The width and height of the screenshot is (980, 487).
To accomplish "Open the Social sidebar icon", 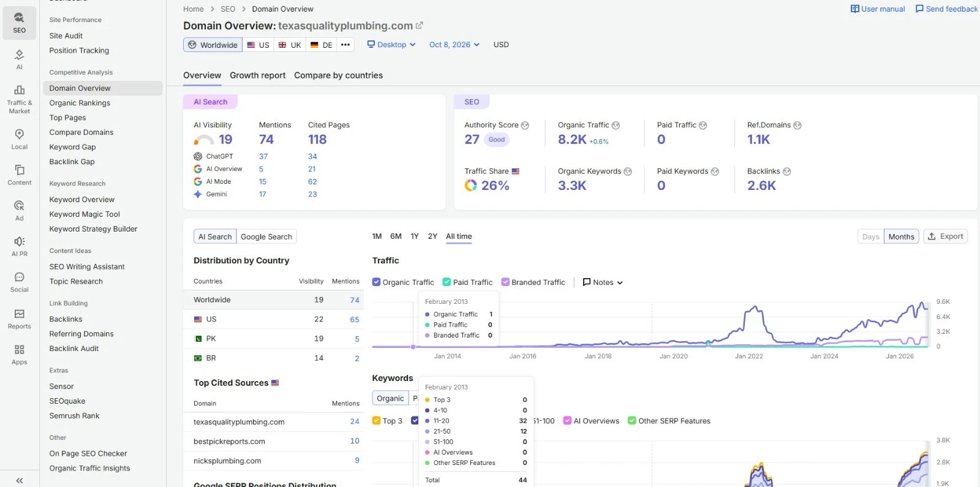I will (x=19, y=282).
